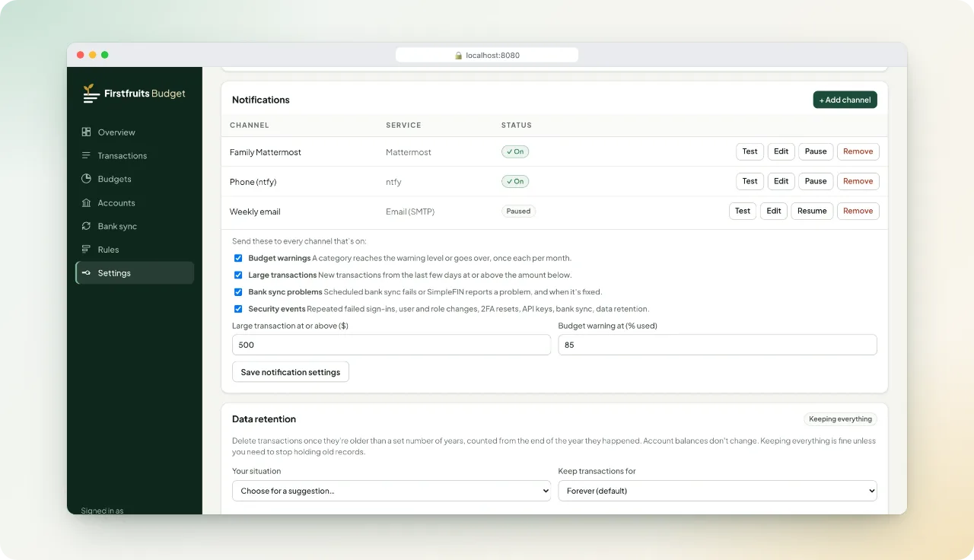
Task: Click the CHANNEL column header
Action: (x=250, y=126)
